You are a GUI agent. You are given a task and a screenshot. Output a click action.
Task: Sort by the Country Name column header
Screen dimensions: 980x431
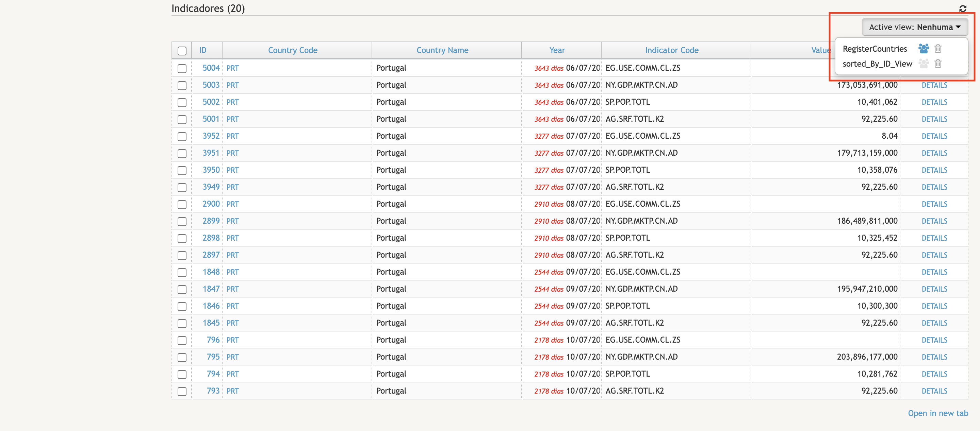(x=442, y=50)
